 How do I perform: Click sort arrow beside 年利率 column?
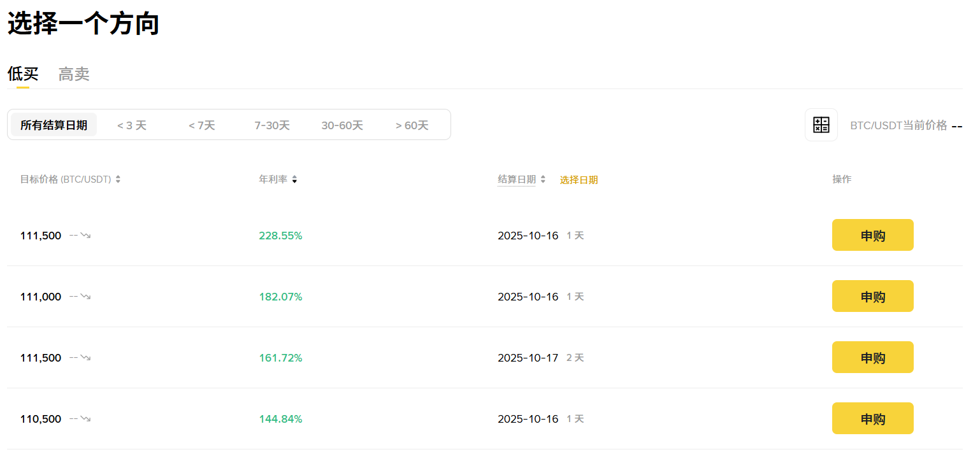(x=294, y=180)
